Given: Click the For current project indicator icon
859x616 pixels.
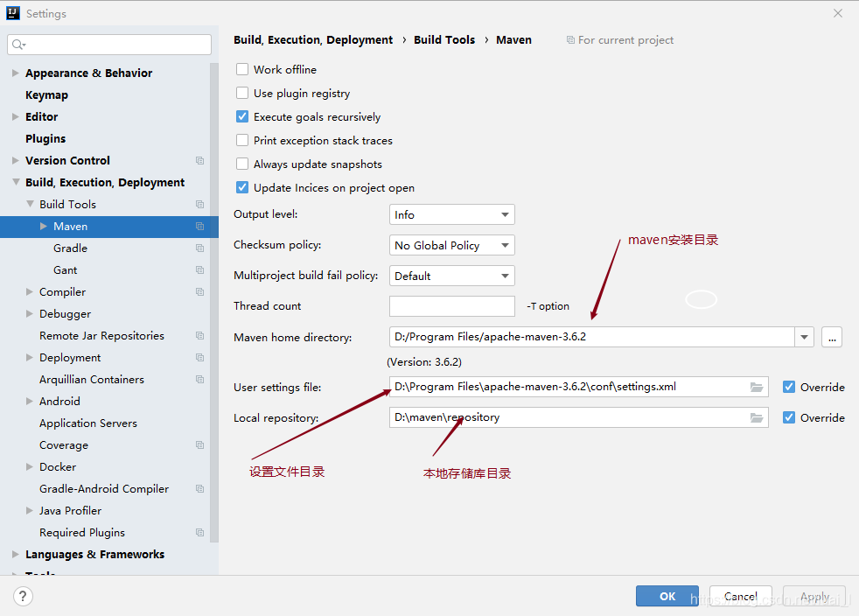Looking at the screenshot, I should point(570,40).
